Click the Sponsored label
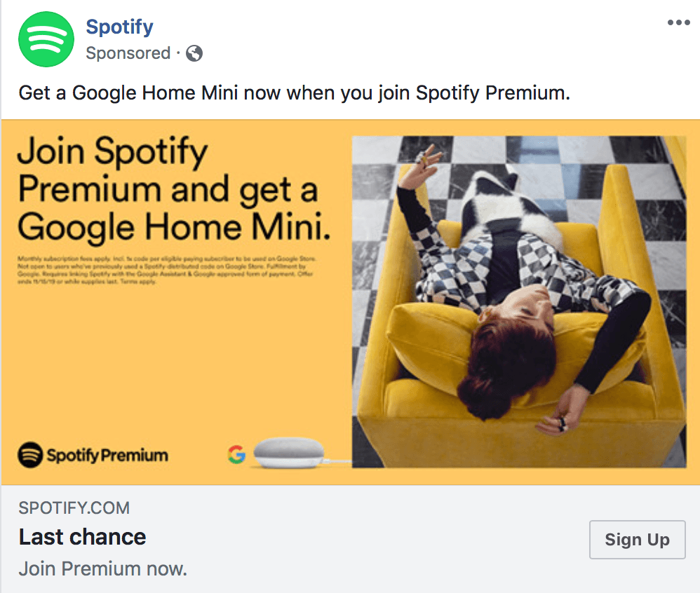The image size is (700, 593). coord(128,53)
